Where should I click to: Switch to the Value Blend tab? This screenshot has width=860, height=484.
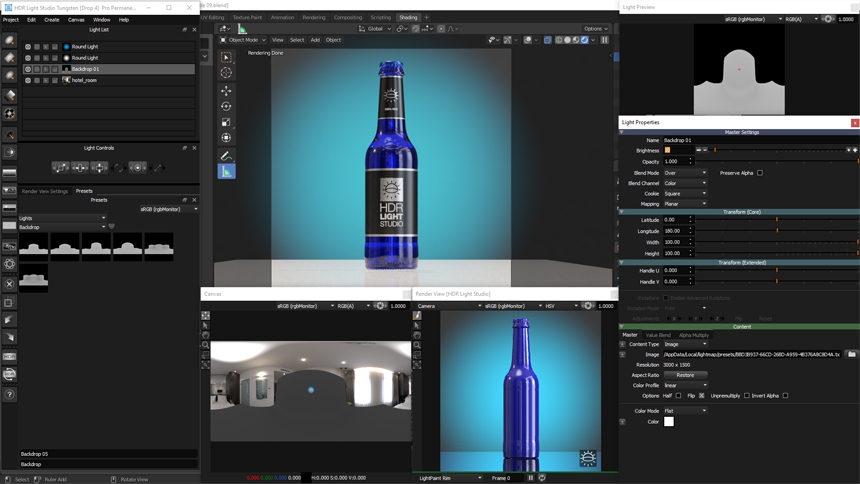[658, 335]
